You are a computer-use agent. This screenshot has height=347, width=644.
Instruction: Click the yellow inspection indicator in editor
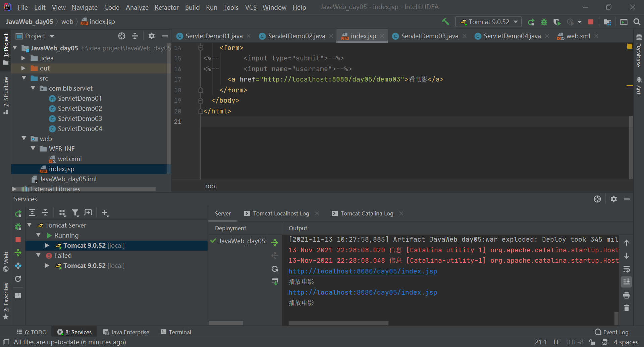click(630, 46)
